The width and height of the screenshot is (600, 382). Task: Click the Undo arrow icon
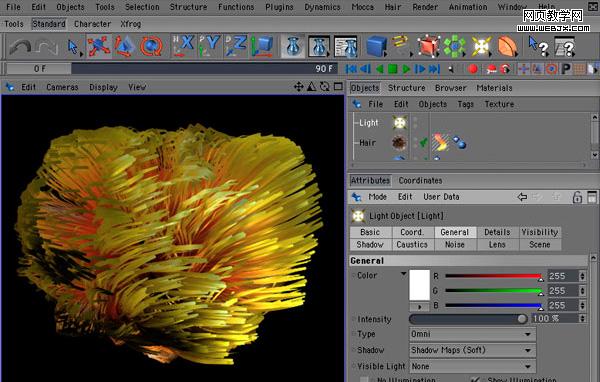(x=20, y=47)
